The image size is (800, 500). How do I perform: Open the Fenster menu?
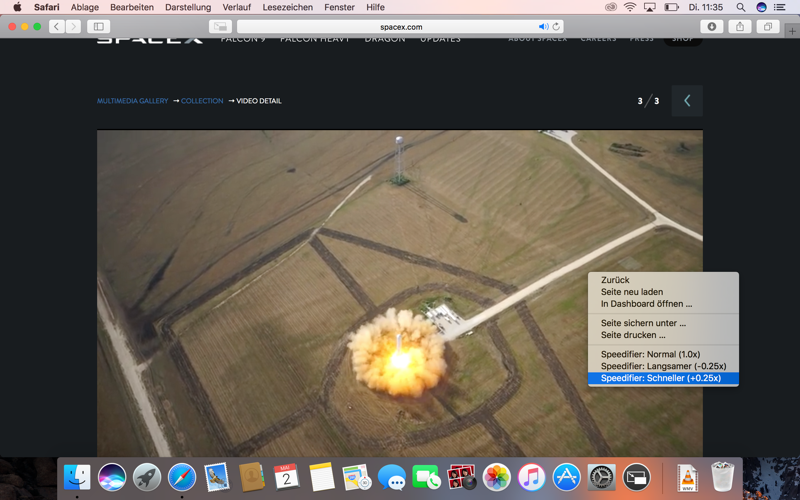(x=339, y=7)
